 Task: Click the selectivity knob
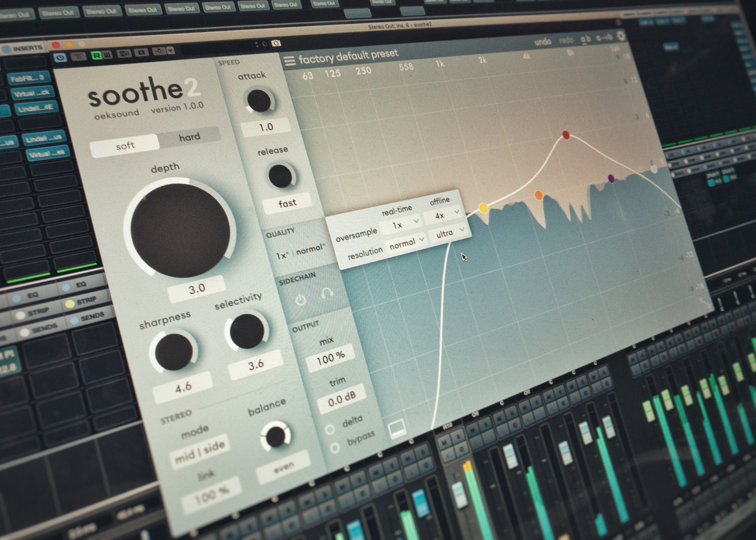coord(247,331)
